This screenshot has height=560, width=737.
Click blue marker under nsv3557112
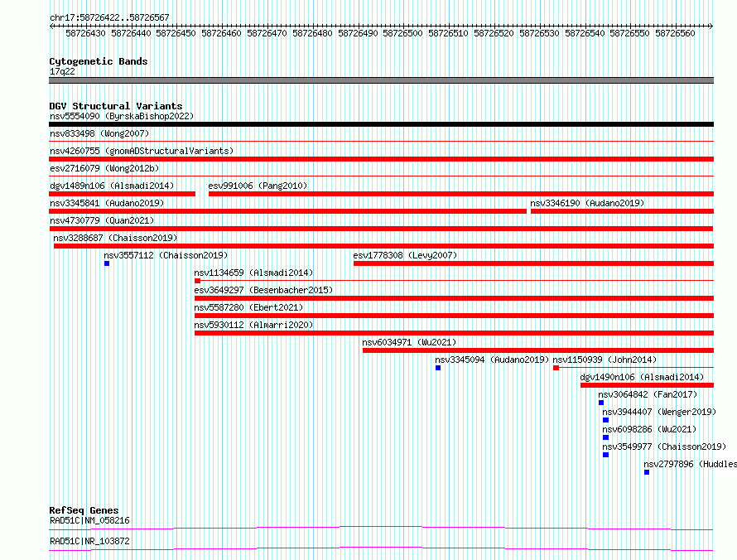coord(107,263)
